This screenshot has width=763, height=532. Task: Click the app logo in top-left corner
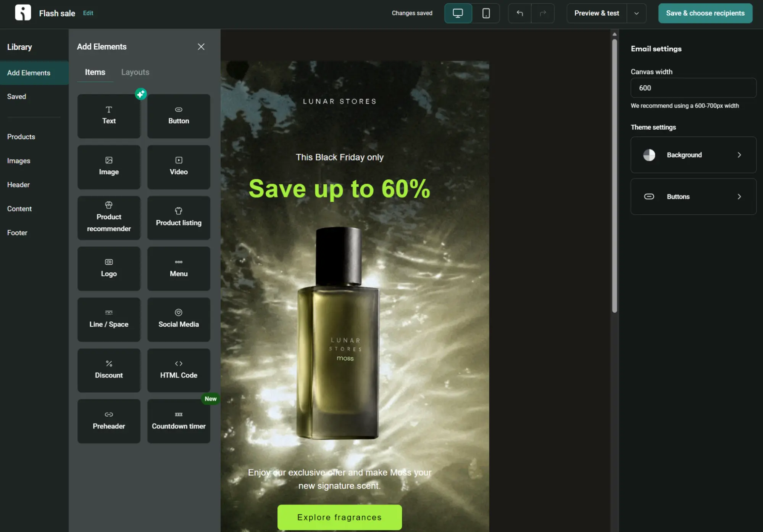(x=23, y=13)
